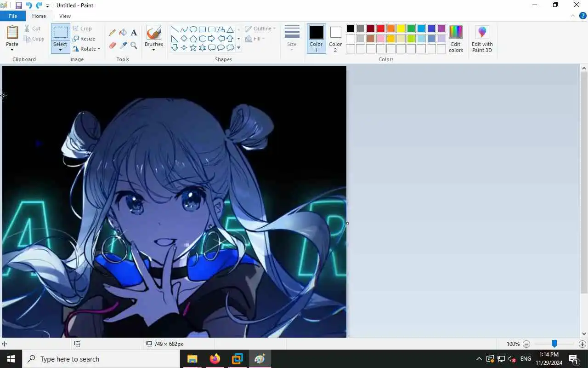Expand the Shapes gallery more arrow
Screen dimensions: 588x368
(238, 48)
